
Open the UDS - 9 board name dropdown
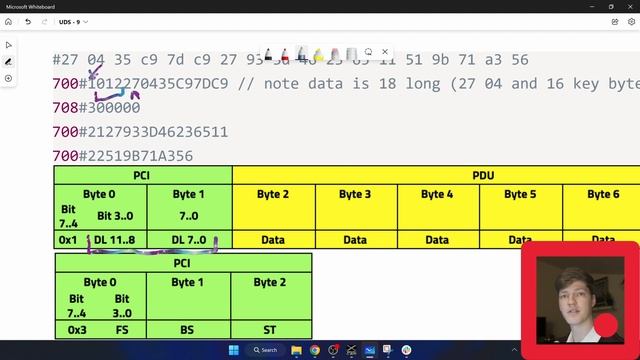[x=73, y=22]
